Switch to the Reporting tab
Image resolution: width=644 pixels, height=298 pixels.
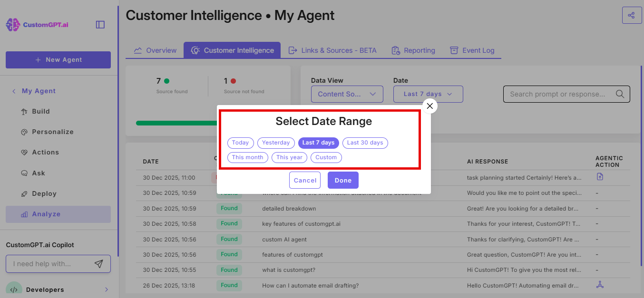(413, 50)
